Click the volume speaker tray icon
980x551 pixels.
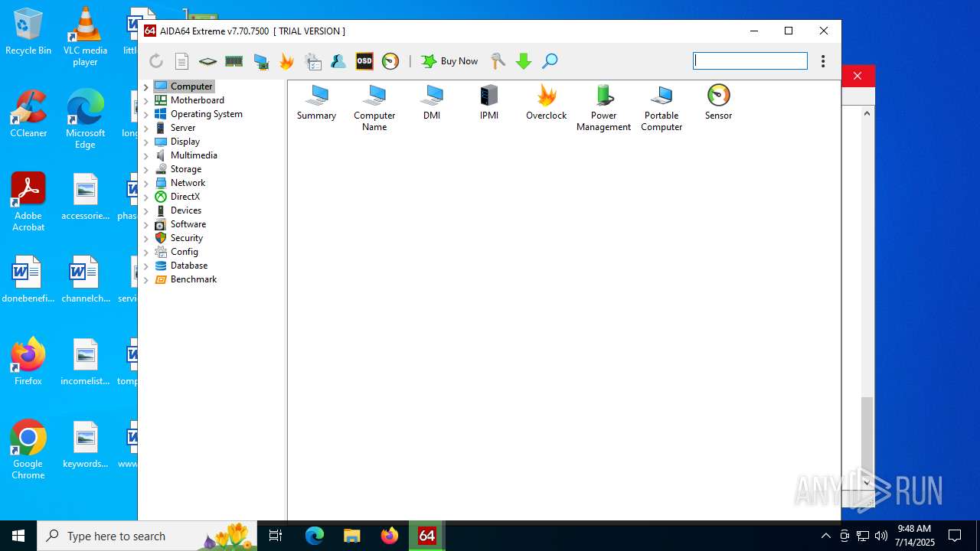880,536
